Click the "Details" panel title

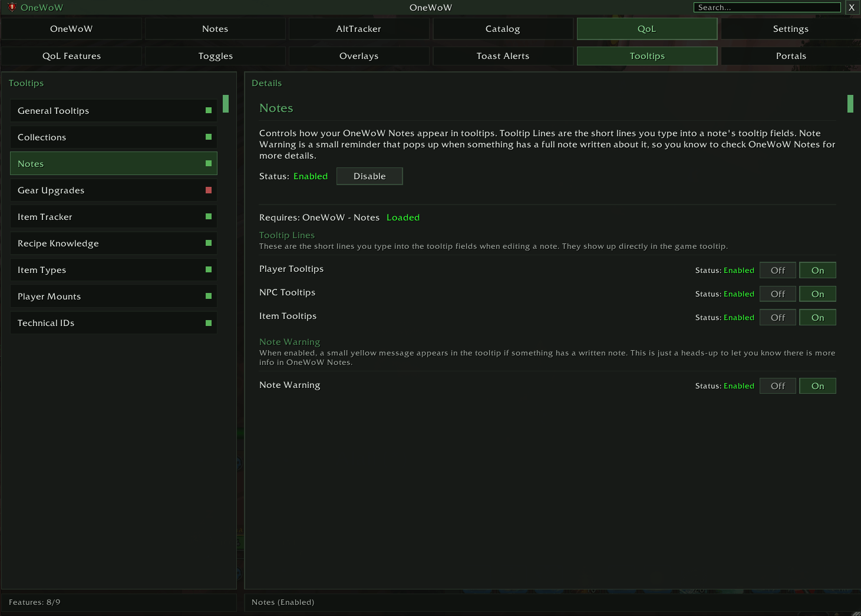coord(266,83)
